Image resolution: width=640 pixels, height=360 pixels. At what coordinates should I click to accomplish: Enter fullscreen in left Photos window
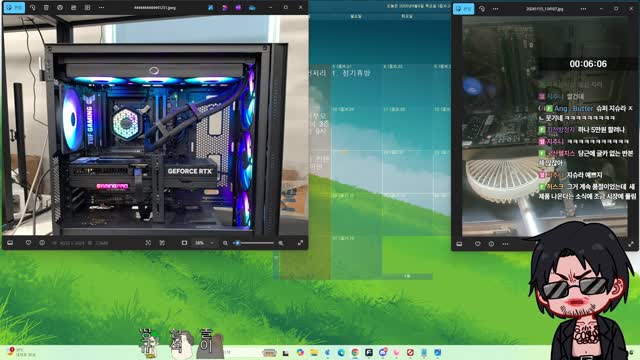click(x=300, y=243)
